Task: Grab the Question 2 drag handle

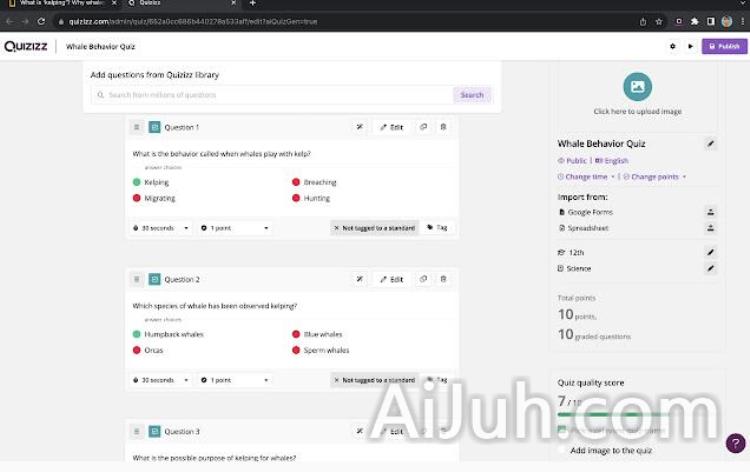Action: 137,279
